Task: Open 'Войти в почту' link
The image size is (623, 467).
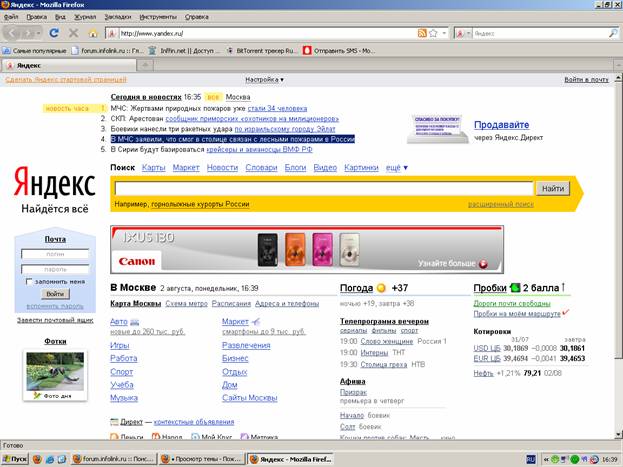Action: pos(586,79)
